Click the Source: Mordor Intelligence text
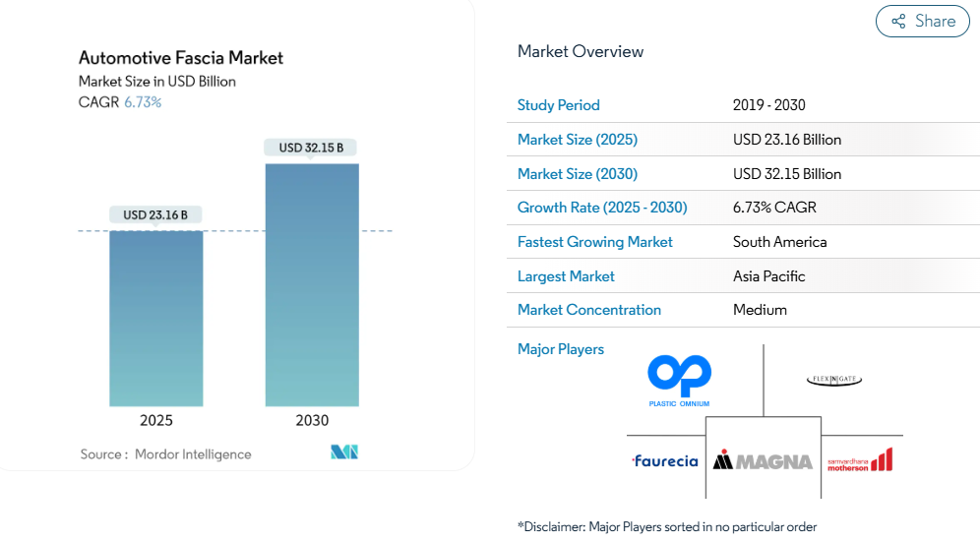The height and width of the screenshot is (543, 980). [165, 454]
